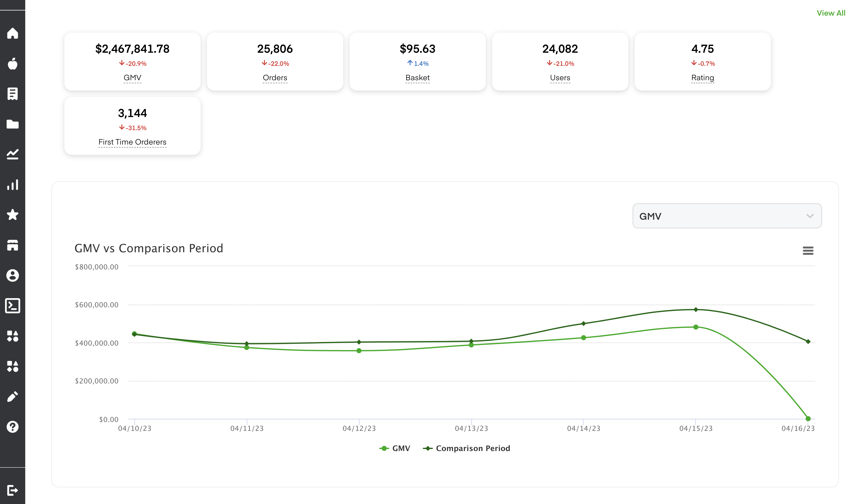Click the favorites star icon
Viewport: 856px width, 504px height.
(13, 215)
